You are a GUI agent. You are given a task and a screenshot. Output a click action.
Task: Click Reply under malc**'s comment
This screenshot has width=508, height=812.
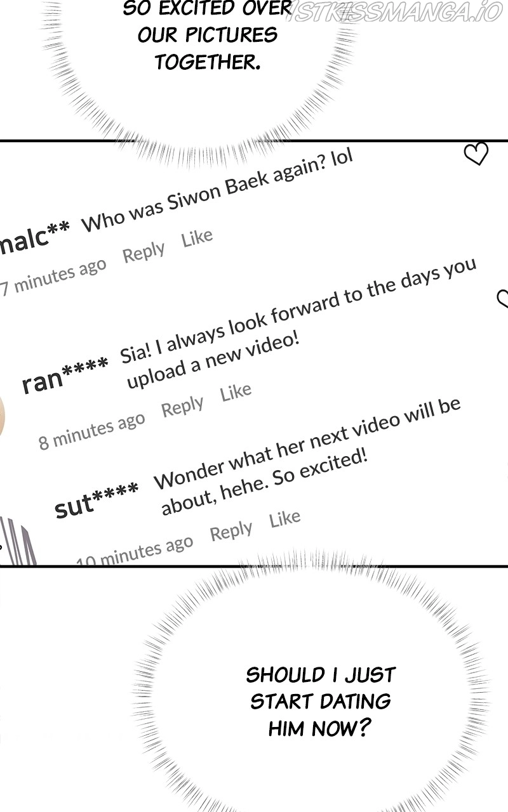[x=144, y=252]
